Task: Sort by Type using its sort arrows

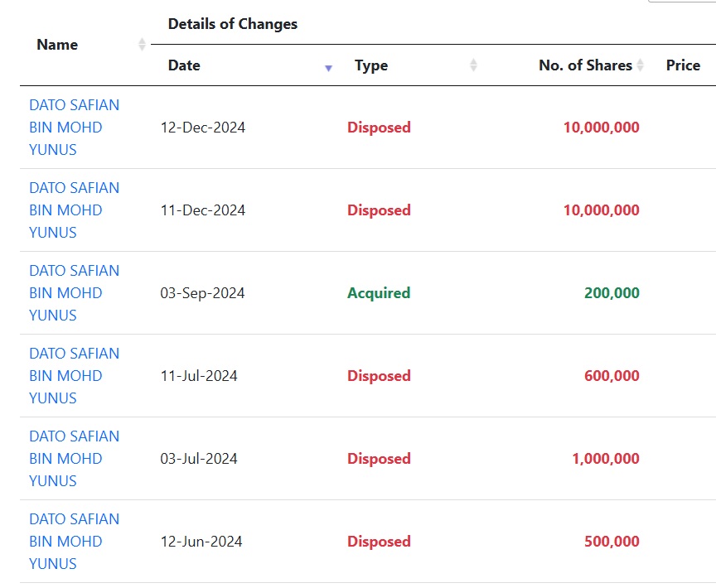Action: point(473,65)
